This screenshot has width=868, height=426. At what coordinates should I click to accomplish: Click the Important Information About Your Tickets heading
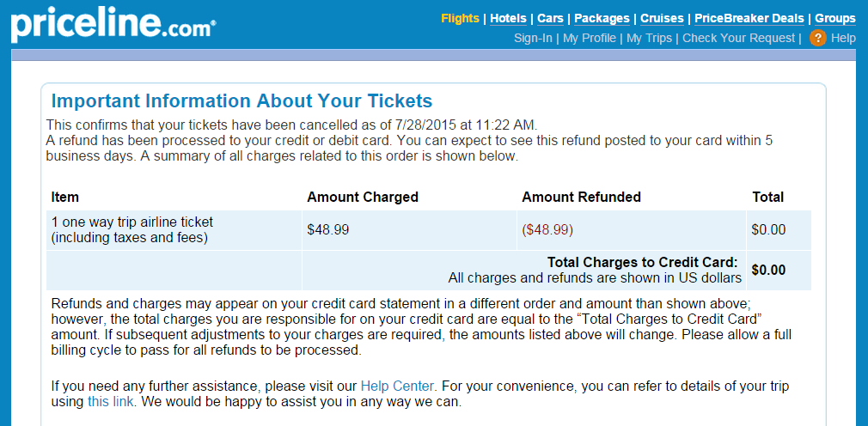pos(241,101)
